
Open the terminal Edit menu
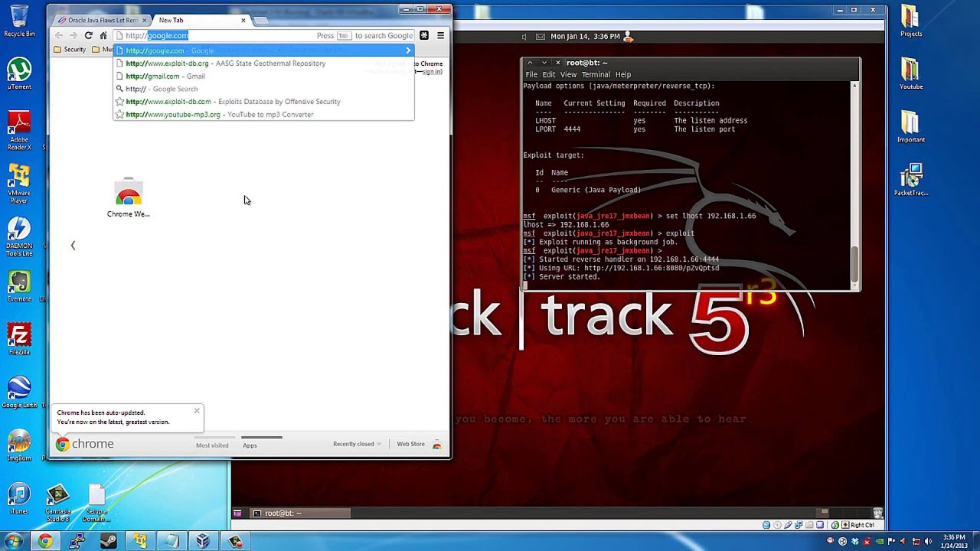click(x=549, y=75)
